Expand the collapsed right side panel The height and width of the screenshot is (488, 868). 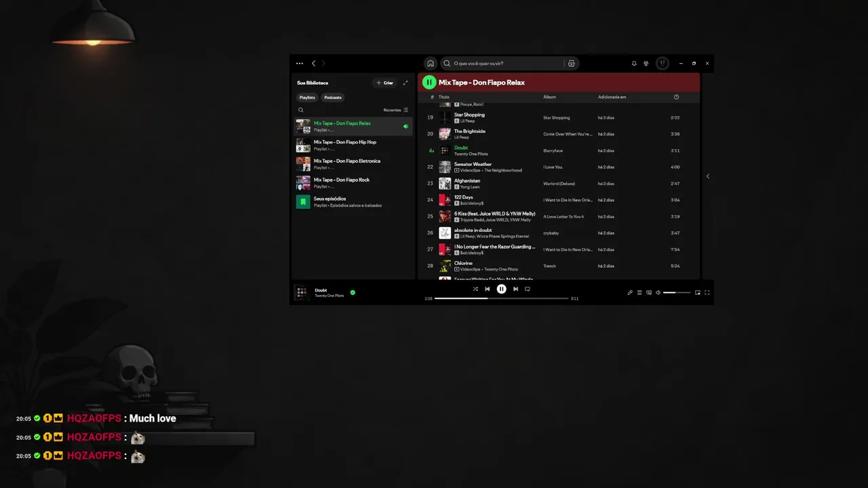point(707,176)
